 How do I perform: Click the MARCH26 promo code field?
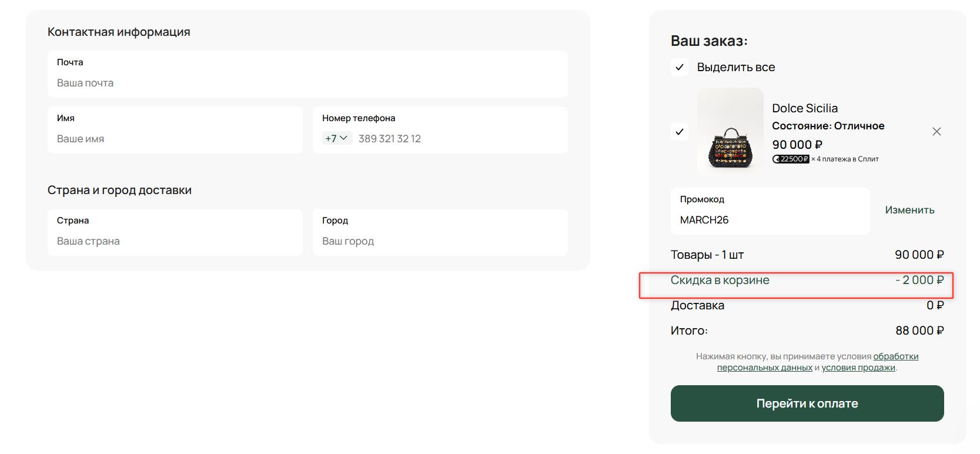click(770, 220)
